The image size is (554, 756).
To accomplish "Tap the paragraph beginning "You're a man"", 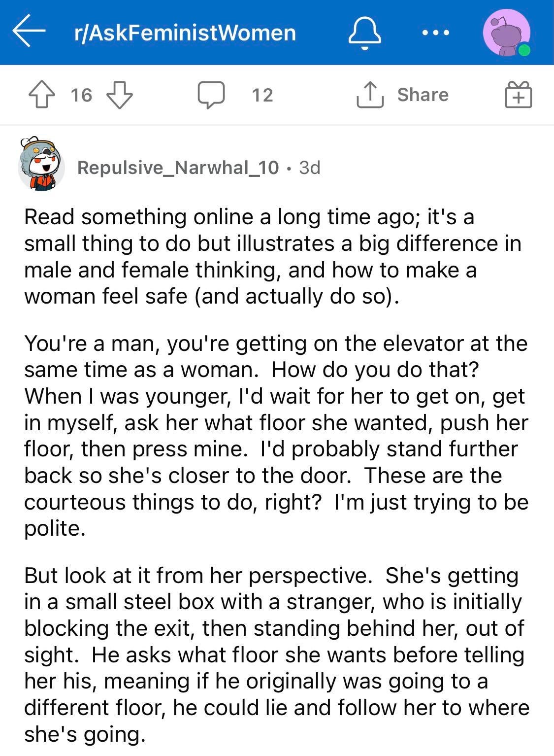I will (x=276, y=436).
